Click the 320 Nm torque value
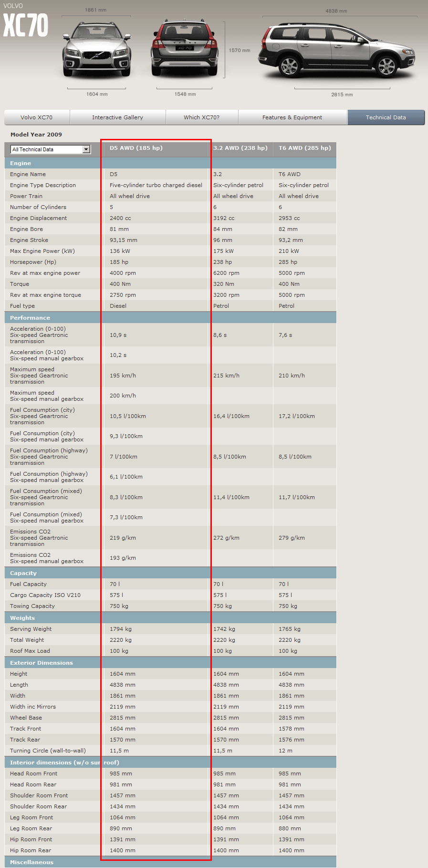 tap(224, 284)
